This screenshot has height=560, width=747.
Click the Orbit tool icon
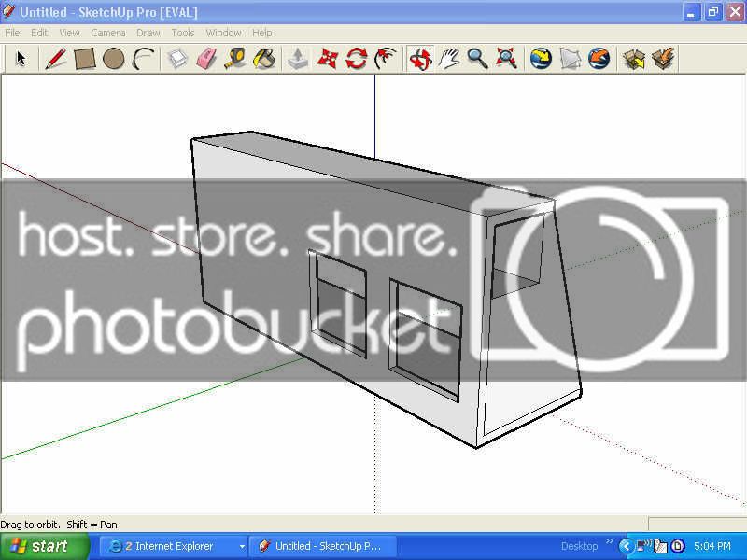click(x=420, y=59)
